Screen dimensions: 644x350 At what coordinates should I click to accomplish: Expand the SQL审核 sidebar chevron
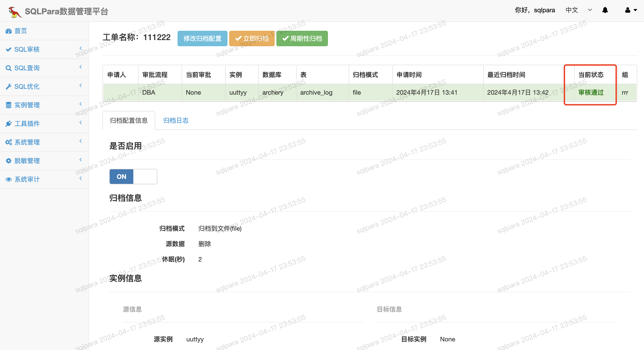[80, 48]
